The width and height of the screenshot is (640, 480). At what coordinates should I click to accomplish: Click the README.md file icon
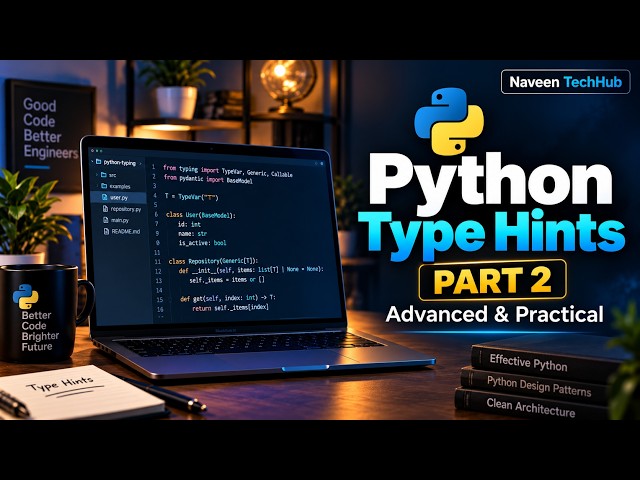pyautogui.click(x=105, y=231)
